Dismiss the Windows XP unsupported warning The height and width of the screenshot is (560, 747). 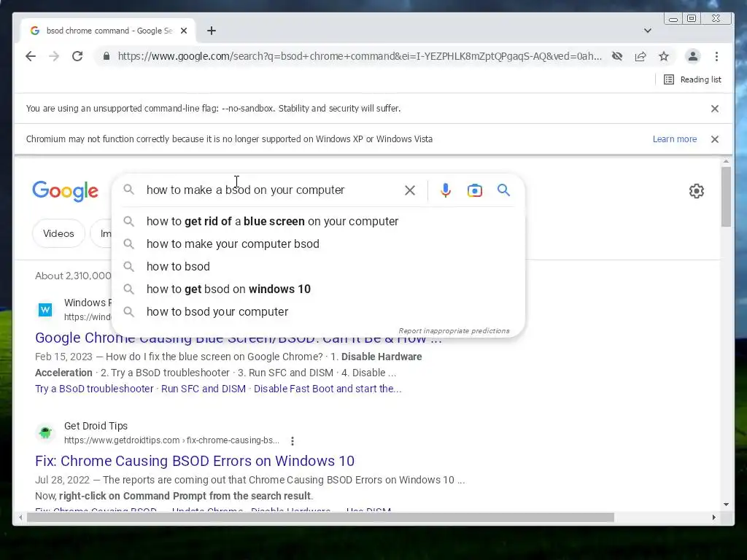[x=715, y=139]
